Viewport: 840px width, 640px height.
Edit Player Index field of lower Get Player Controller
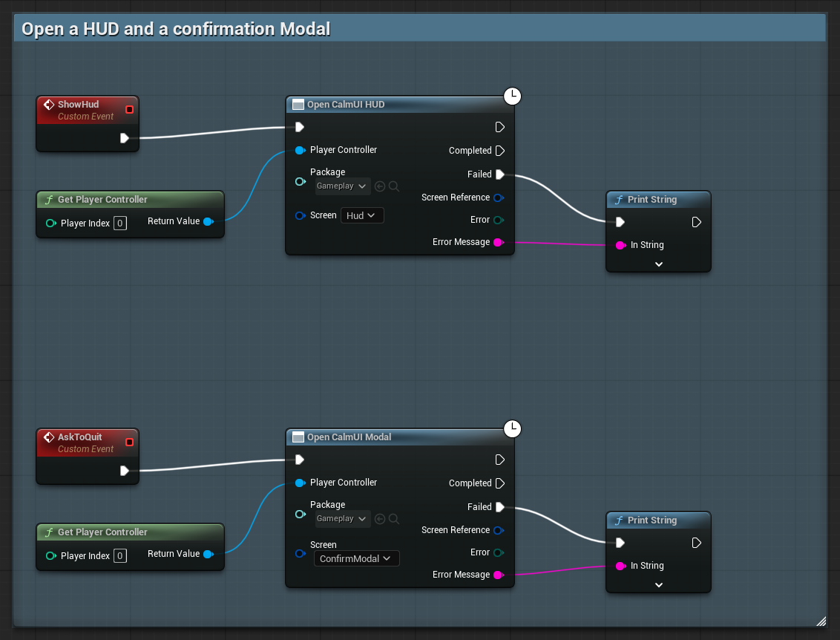pos(120,556)
